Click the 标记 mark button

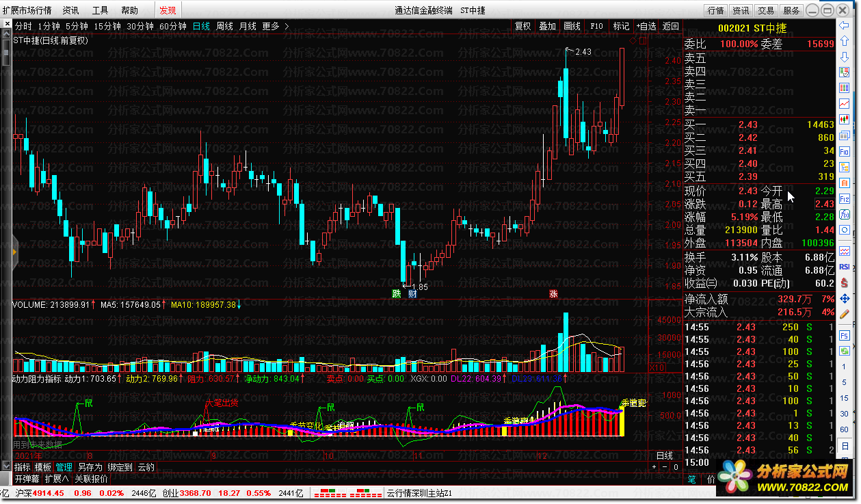tap(622, 26)
